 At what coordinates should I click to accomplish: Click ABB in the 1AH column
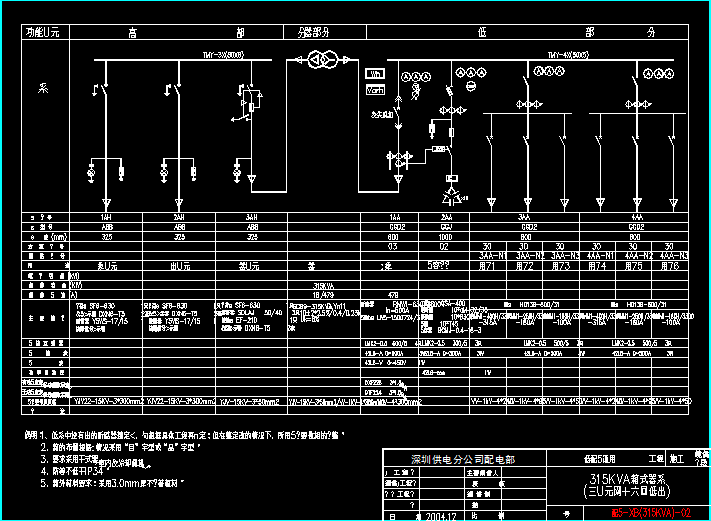(x=107, y=227)
